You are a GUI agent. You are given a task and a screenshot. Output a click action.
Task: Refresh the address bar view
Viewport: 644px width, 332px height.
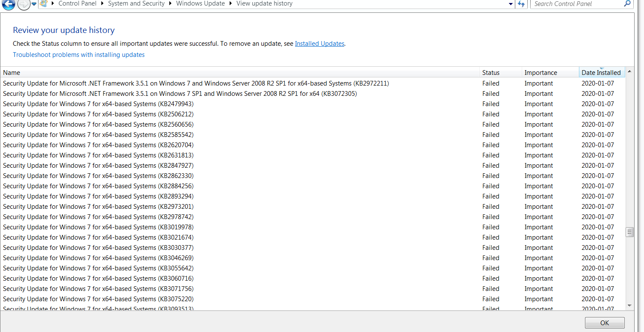coord(521,4)
